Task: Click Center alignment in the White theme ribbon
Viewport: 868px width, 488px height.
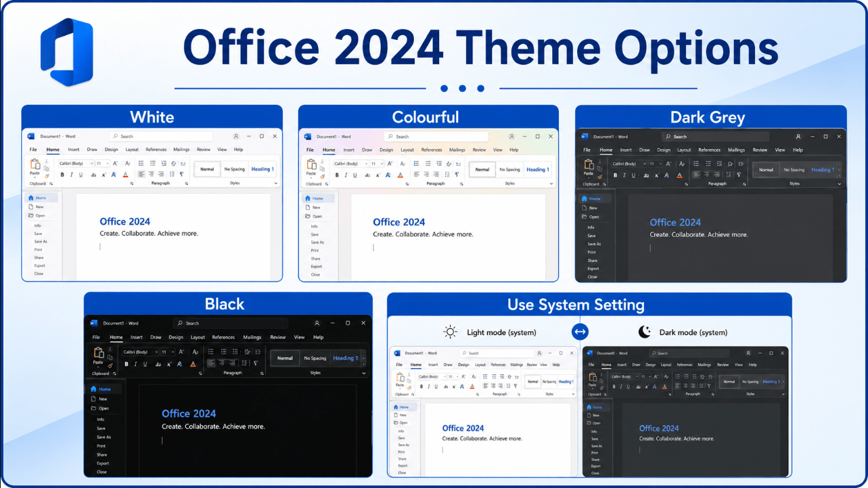Action: [x=151, y=174]
